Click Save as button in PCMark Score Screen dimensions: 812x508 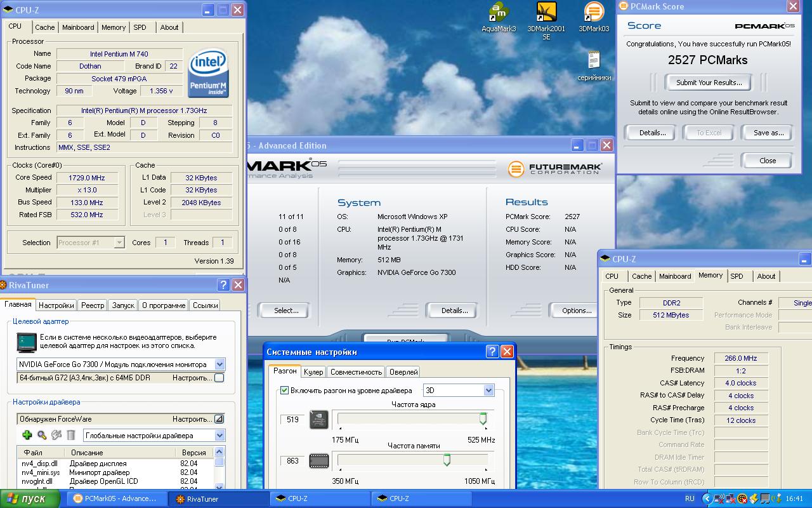[768, 133]
